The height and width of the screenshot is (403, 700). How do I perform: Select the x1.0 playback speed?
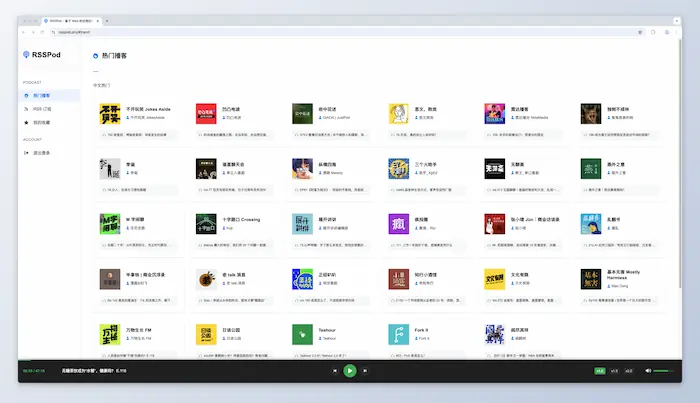pyautogui.click(x=600, y=371)
